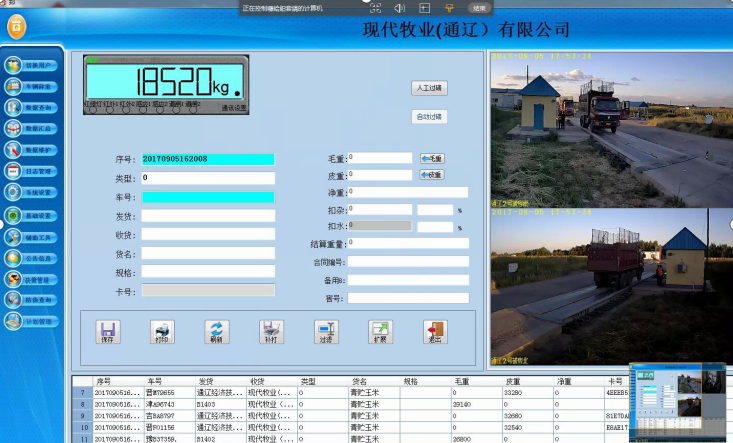Click the 刷新 (Refresh) arrows icon
This screenshot has width=733, height=443.
[x=216, y=332]
